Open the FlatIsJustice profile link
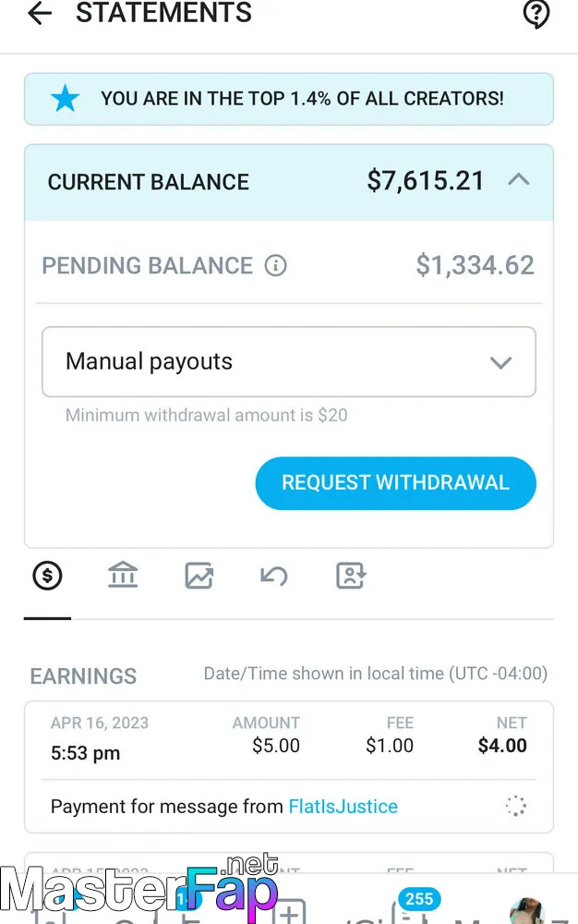 pos(343,806)
